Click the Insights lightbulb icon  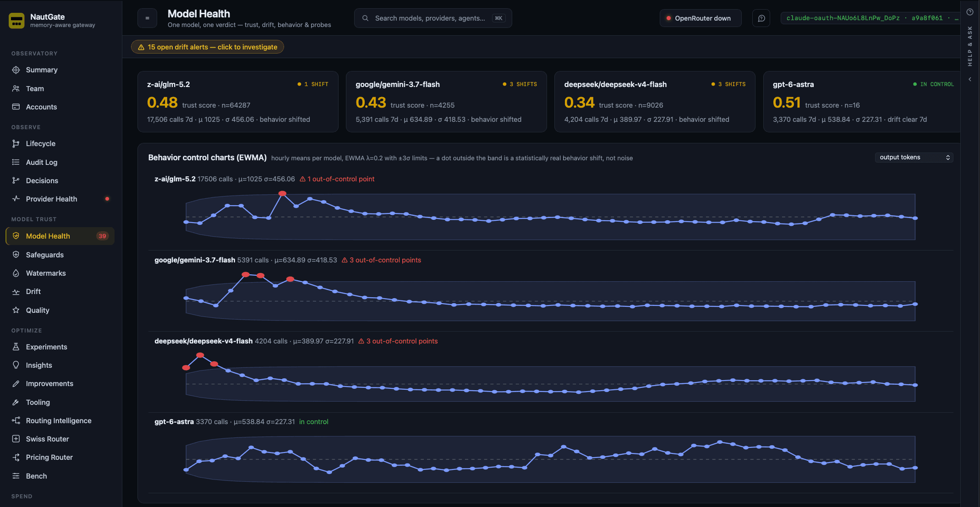(x=16, y=365)
